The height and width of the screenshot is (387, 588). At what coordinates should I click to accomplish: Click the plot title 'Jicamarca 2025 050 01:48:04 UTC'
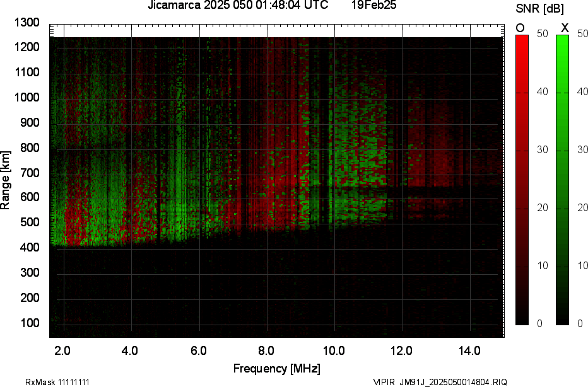click(x=238, y=5)
